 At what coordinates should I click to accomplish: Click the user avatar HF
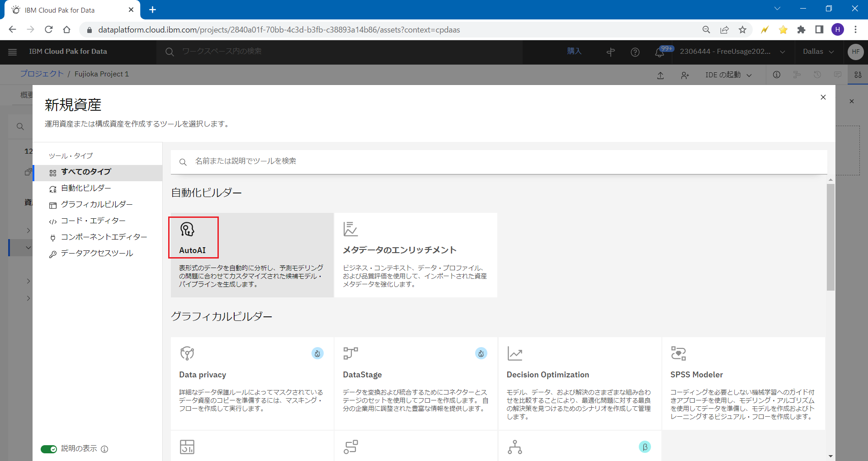(855, 52)
